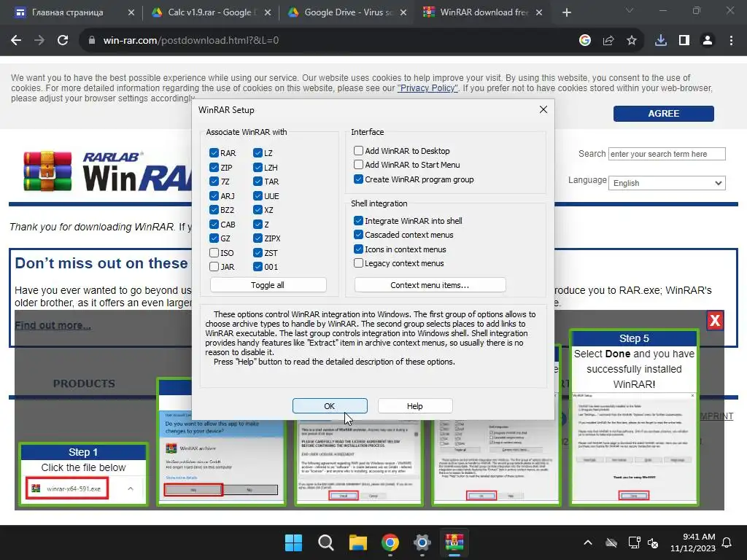The height and width of the screenshot is (560, 747).
Task: Click PRODUCTS in site navigation
Action: [84, 384]
